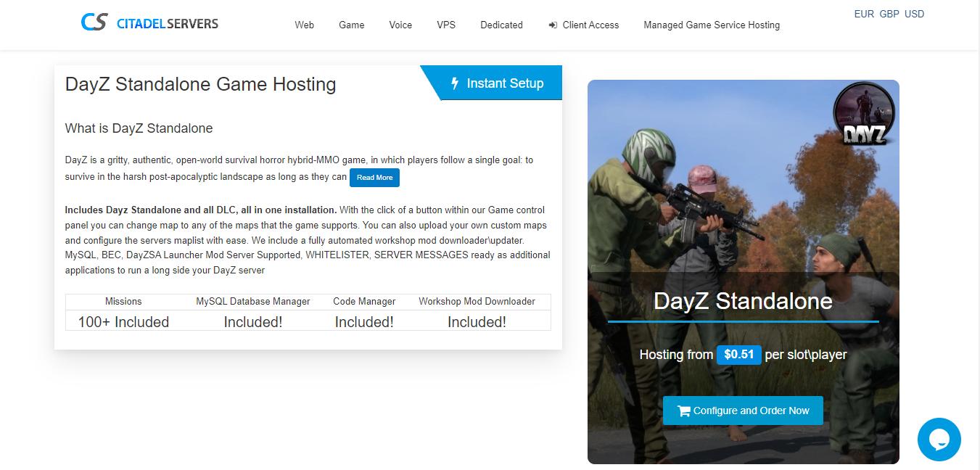The width and height of the screenshot is (980, 470).
Task: Click the Citadel Servers logo
Action: [149, 23]
